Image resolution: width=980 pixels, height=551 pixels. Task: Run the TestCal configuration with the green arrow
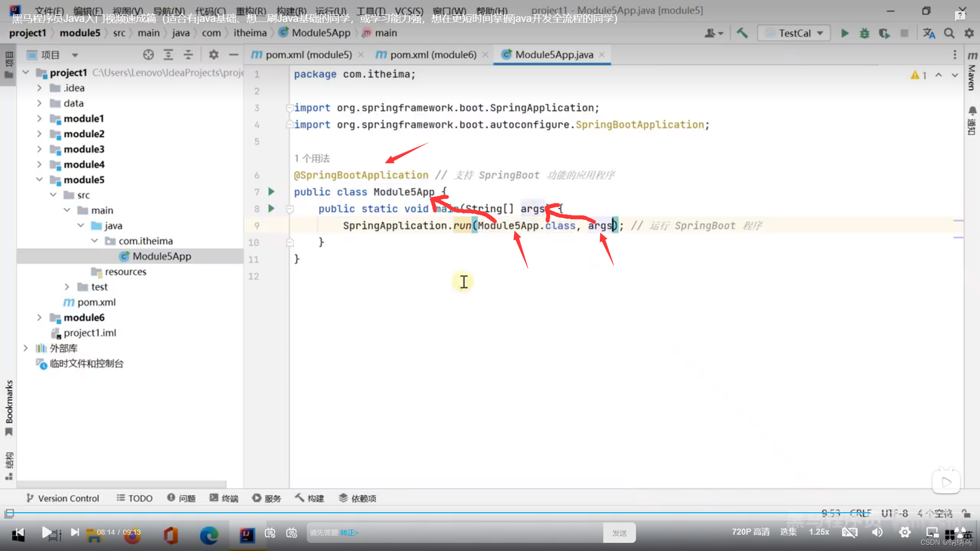(845, 33)
